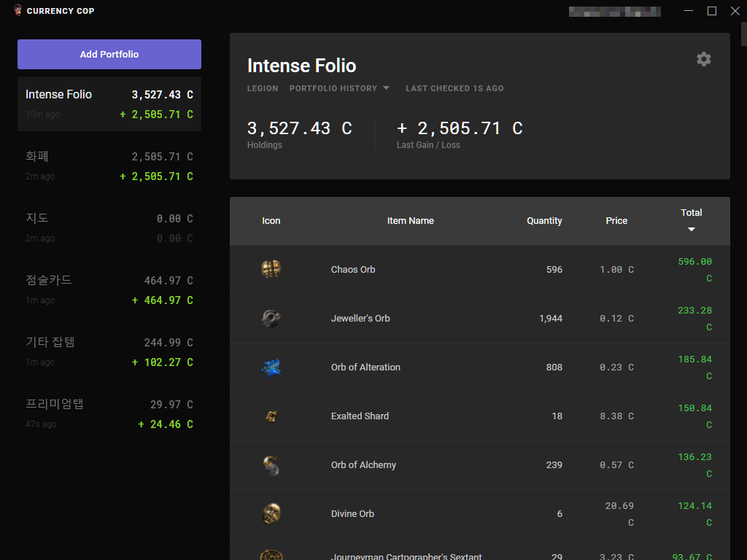
Task: Click the Exalted Shard item icon
Action: (x=271, y=416)
